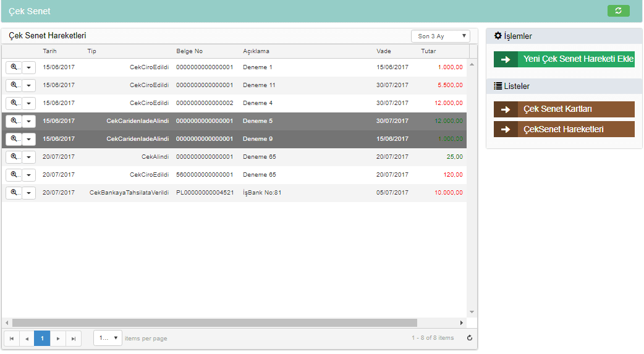Click the horizontal scrollbar of the grid

[214, 322]
